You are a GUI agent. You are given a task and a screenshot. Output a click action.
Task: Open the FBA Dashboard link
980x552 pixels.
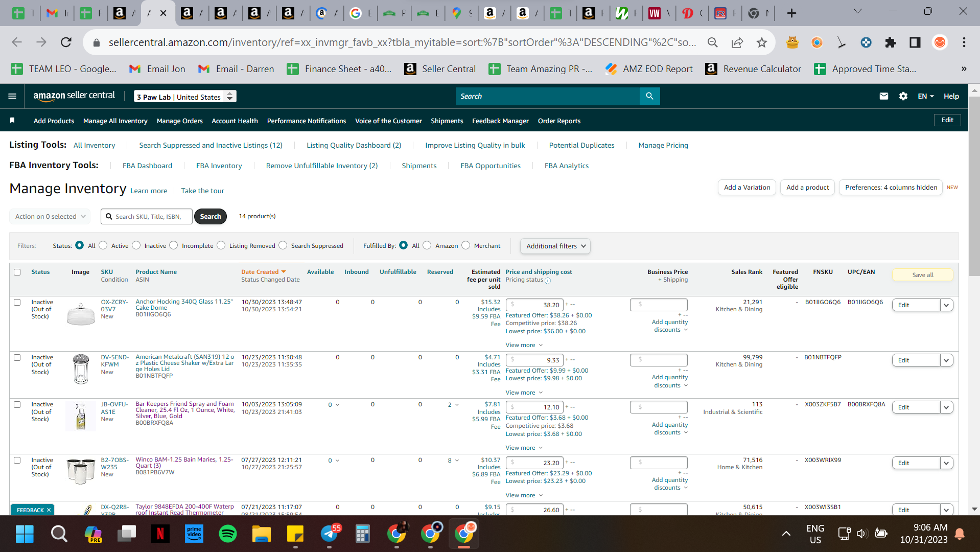(147, 166)
